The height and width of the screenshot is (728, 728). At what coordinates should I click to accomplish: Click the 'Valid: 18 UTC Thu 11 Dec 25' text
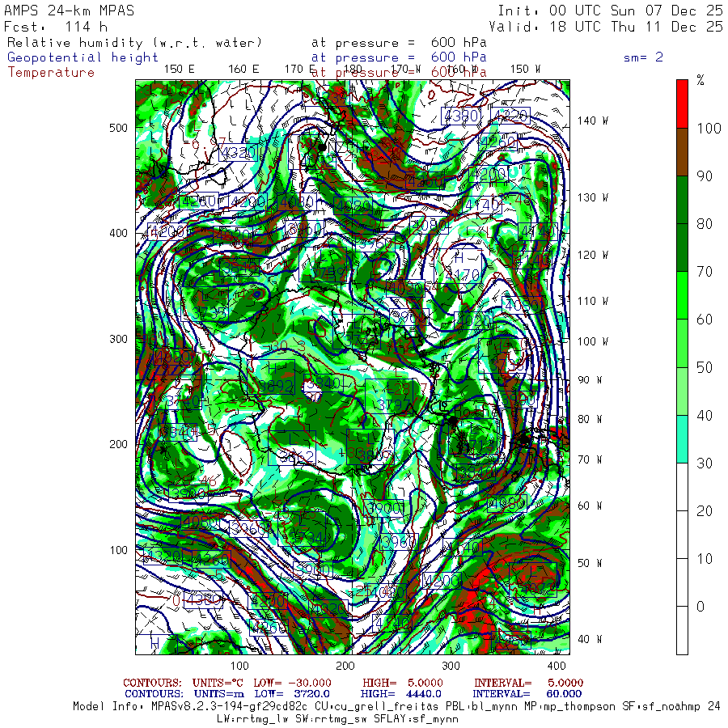606,27
